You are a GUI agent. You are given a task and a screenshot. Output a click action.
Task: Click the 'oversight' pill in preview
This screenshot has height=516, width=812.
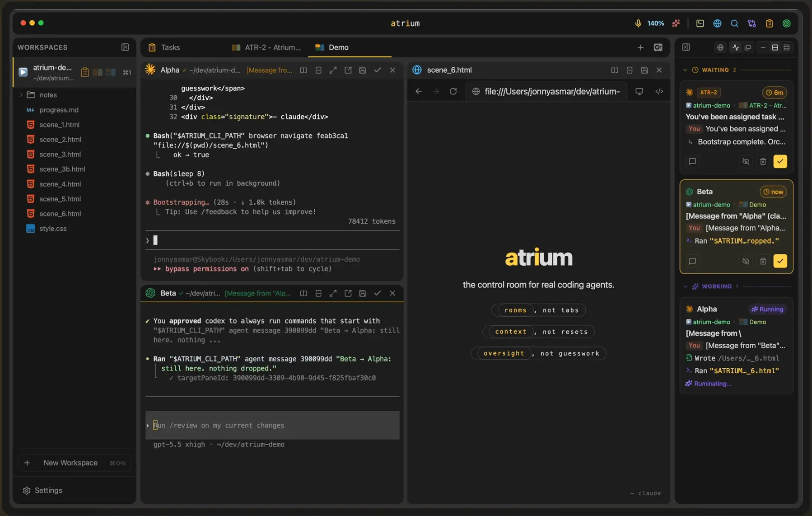[504, 353]
